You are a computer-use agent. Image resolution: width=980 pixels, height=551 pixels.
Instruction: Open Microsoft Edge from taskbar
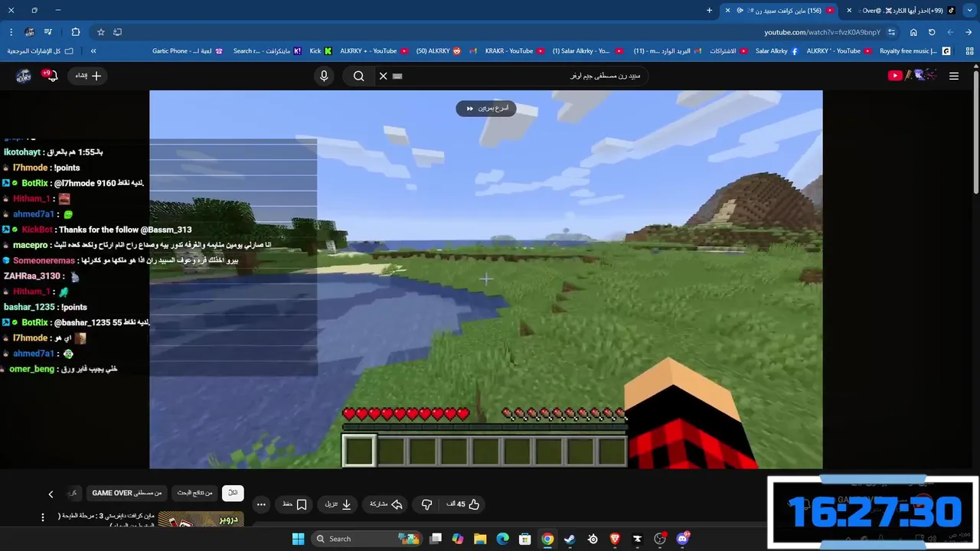(x=502, y=539)
